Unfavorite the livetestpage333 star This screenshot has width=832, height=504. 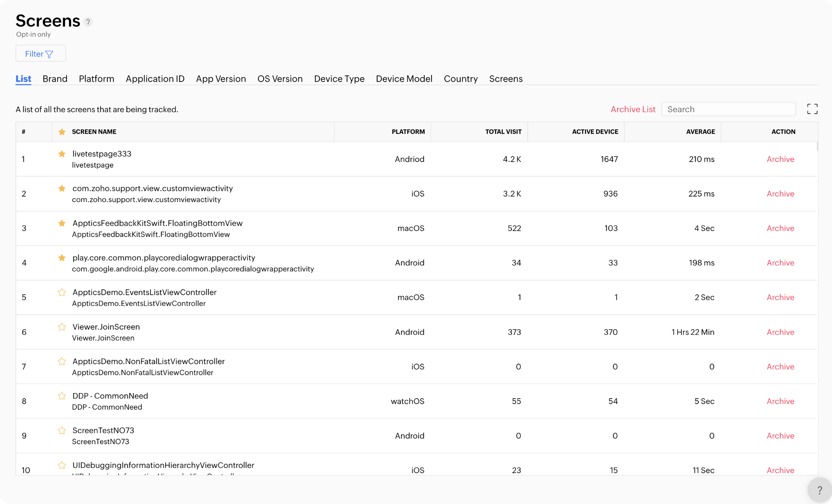(62, 154)
